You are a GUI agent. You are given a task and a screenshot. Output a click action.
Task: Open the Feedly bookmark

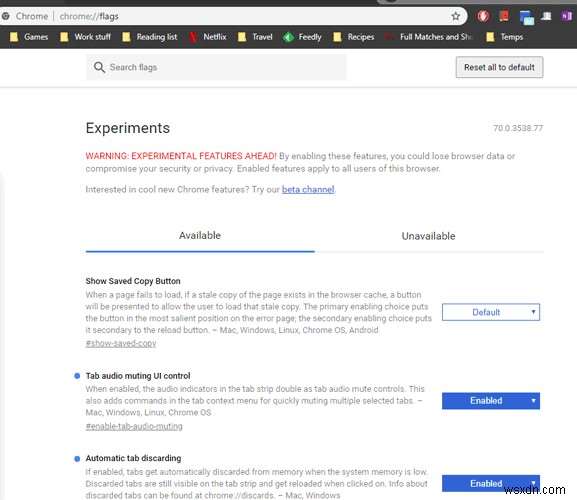coord(302,37)
